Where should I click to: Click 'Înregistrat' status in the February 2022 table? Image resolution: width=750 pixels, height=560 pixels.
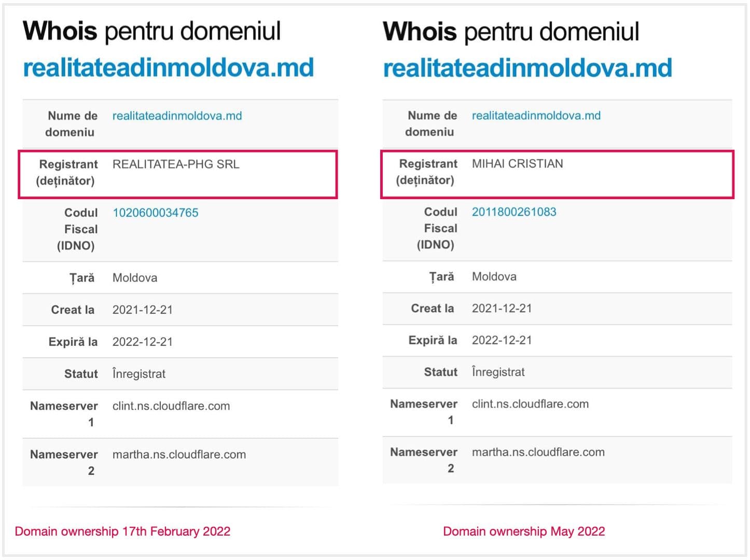coord(138,374)
